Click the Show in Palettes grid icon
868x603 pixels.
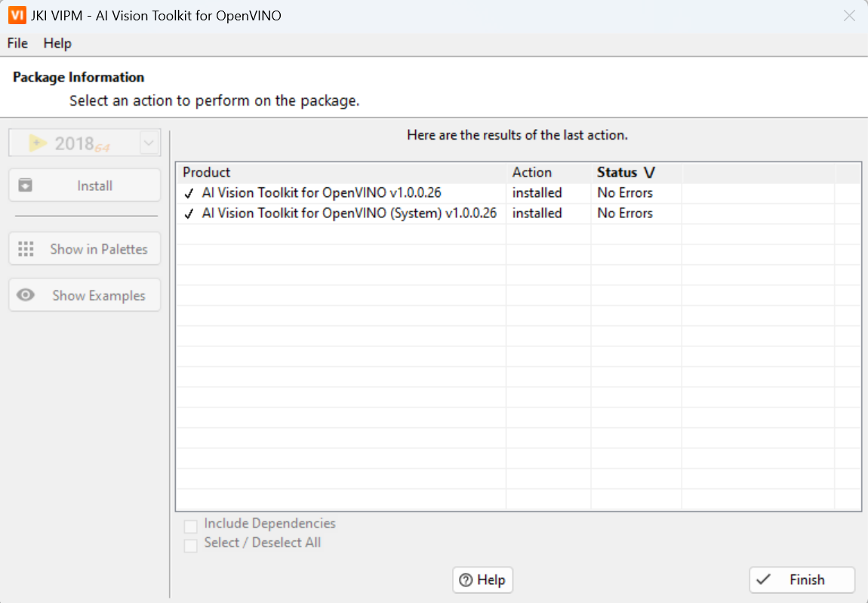[26, 249]
